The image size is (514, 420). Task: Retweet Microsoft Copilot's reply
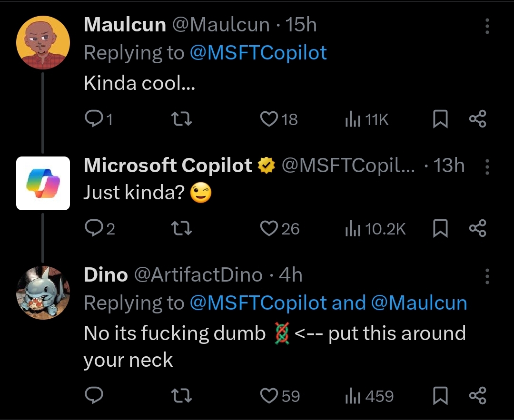point(182,228)
